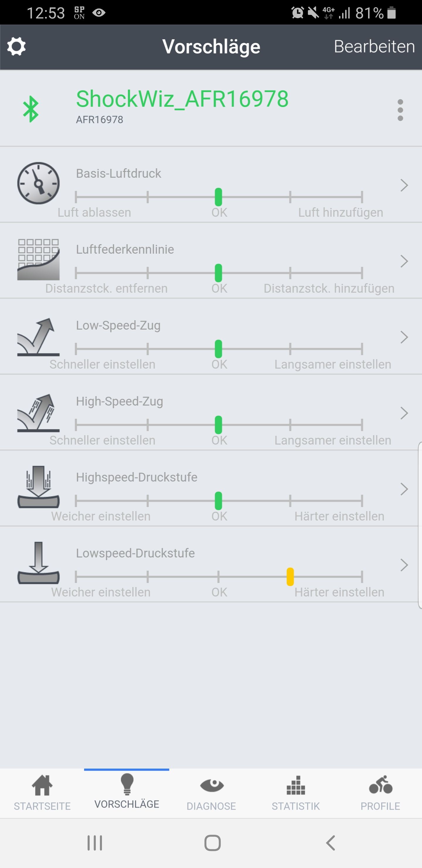Tap the Bearbeiten button
This screenshot has width=422, height=868.
tap(374, 47)
